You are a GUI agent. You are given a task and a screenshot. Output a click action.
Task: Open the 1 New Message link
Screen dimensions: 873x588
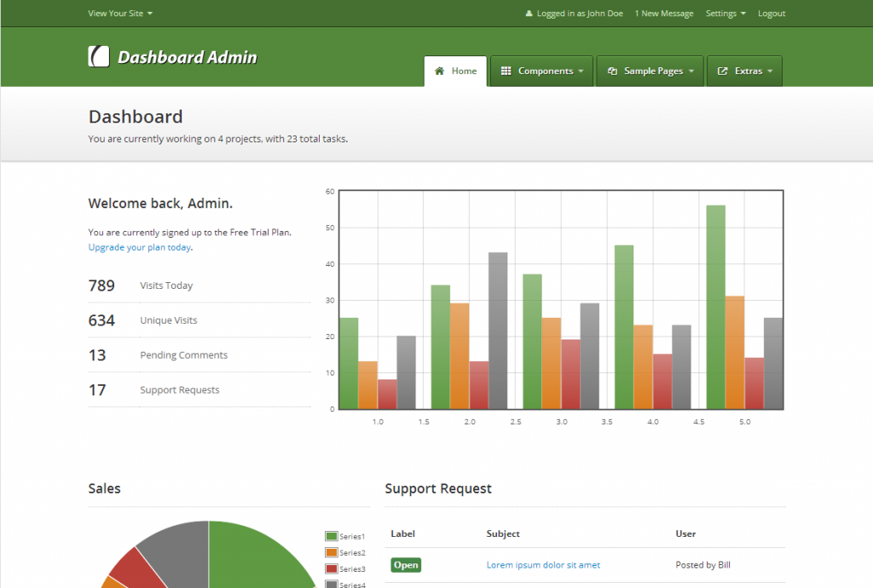[x=664, y=14]
